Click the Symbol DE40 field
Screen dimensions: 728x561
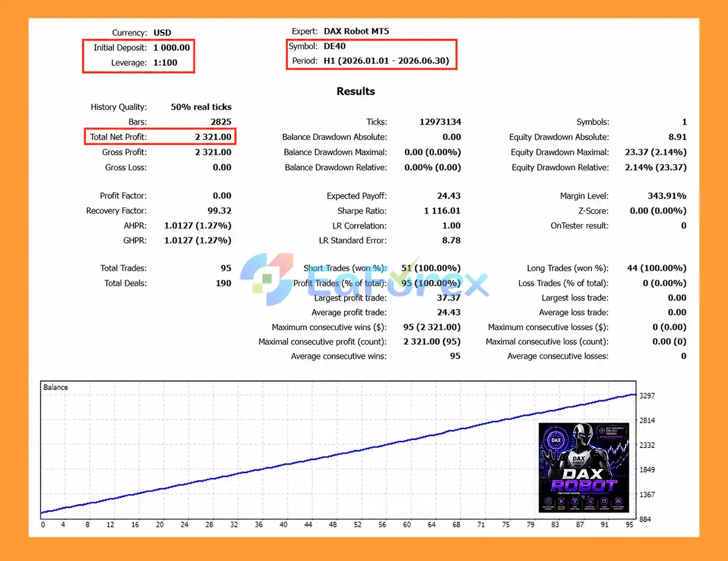point(335,46)
